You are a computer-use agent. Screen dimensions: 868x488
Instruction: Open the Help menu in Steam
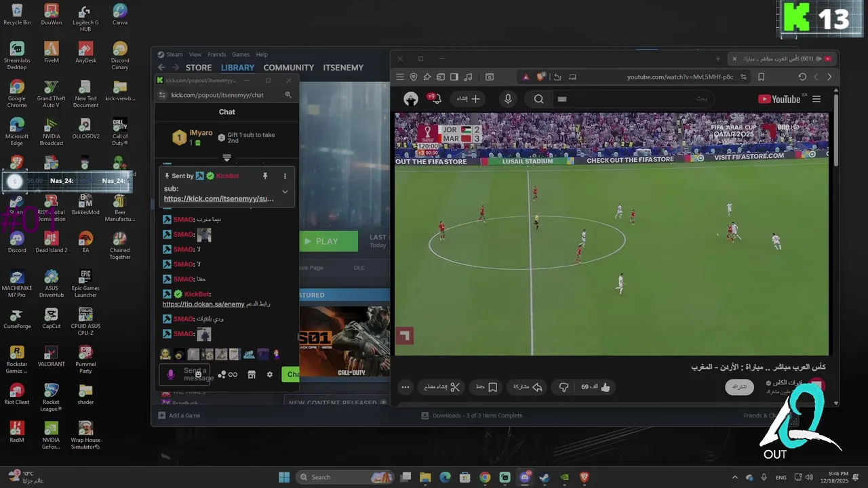tap(262, 54)
